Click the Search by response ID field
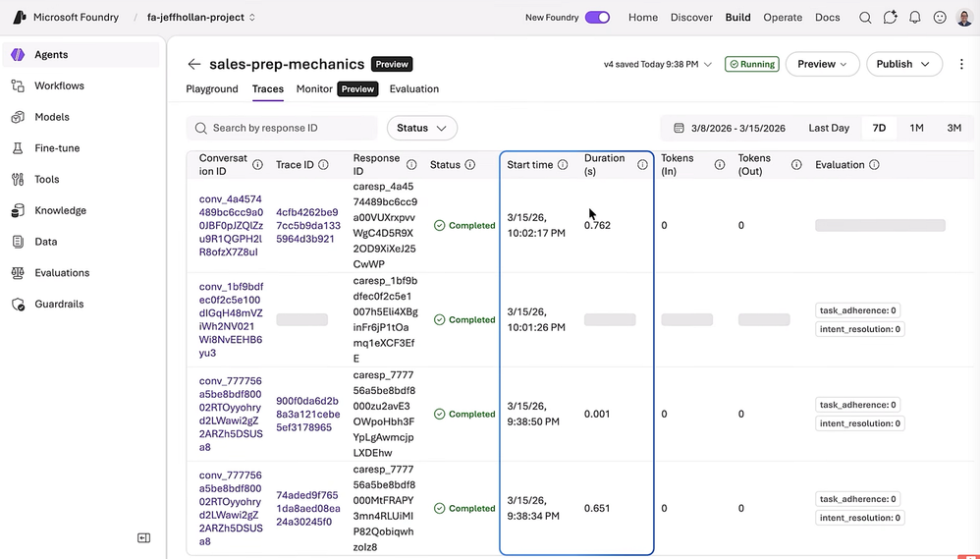This screenshot has width=980, height=559. pyautogui.click(x=283, y=128)
